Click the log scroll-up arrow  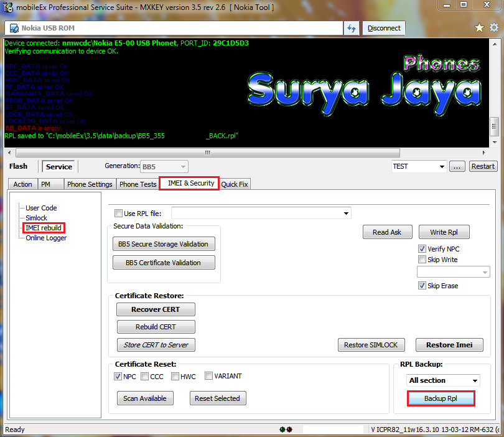click(x=495, y=44)
